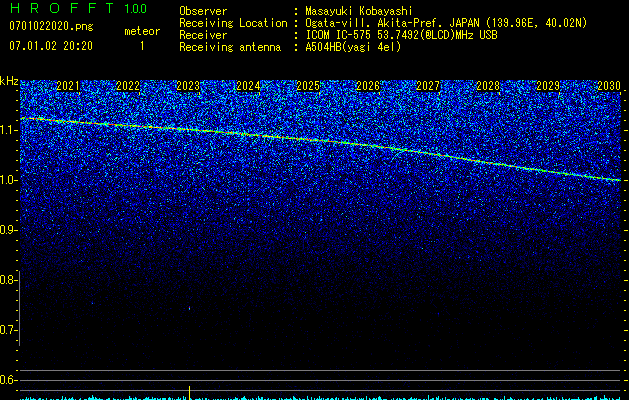Click the 2028 time marker
This screenshot has width=629, height=400.
tap(488, 86)
